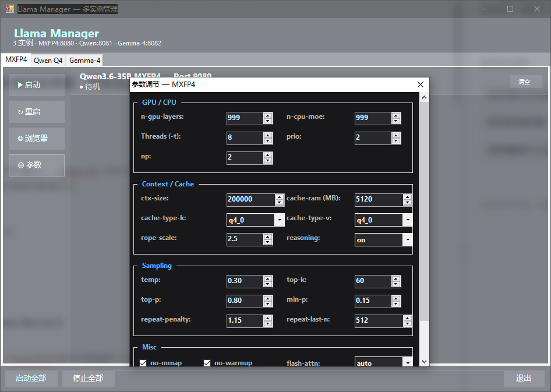Increase n-cpu-moe value with up arrow

(x=396, y=115)
